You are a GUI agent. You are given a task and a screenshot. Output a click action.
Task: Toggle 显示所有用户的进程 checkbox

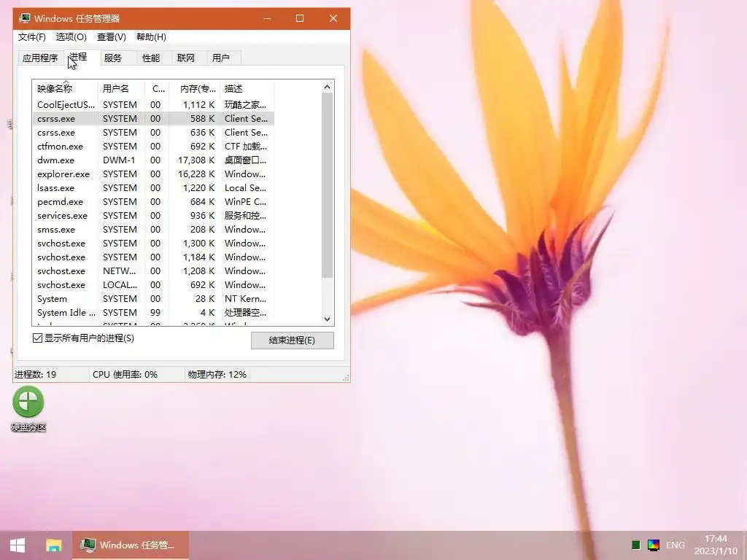coord(38,338)
